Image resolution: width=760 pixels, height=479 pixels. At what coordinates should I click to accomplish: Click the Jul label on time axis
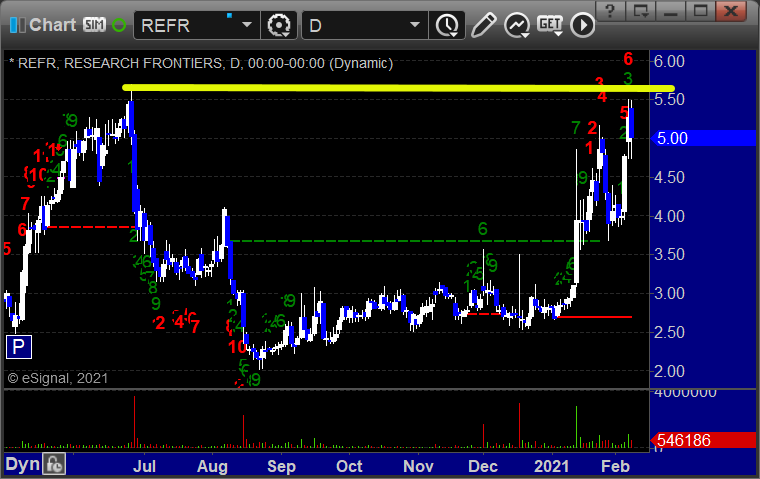point(144,466)
